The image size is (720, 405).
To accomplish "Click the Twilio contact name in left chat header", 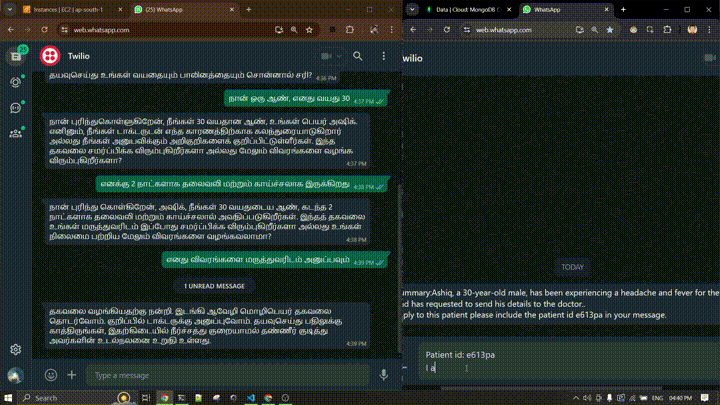I will [79, 56].
